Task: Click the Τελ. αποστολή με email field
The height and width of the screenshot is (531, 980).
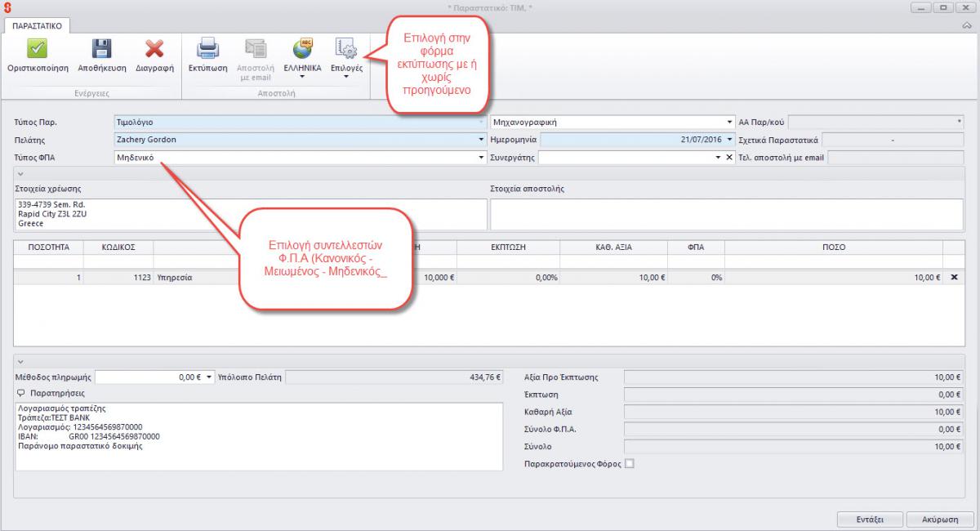Action: pyautogui.click(x=896, y=157)
